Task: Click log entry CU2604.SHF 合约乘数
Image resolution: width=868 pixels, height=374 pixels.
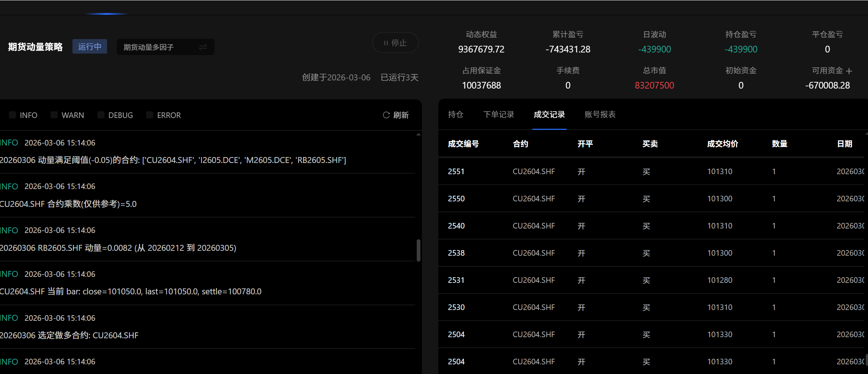Action: (x=207, y=195)
